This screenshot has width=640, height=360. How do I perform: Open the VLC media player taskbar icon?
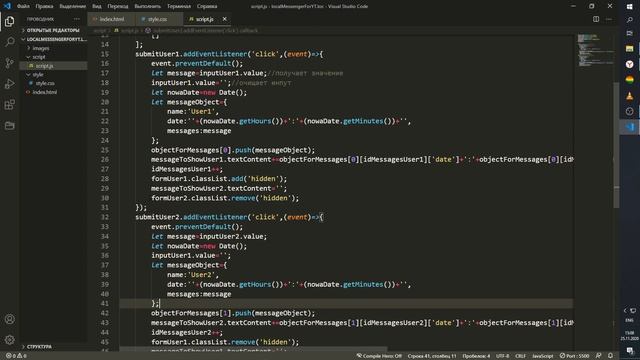coord(630,96)
